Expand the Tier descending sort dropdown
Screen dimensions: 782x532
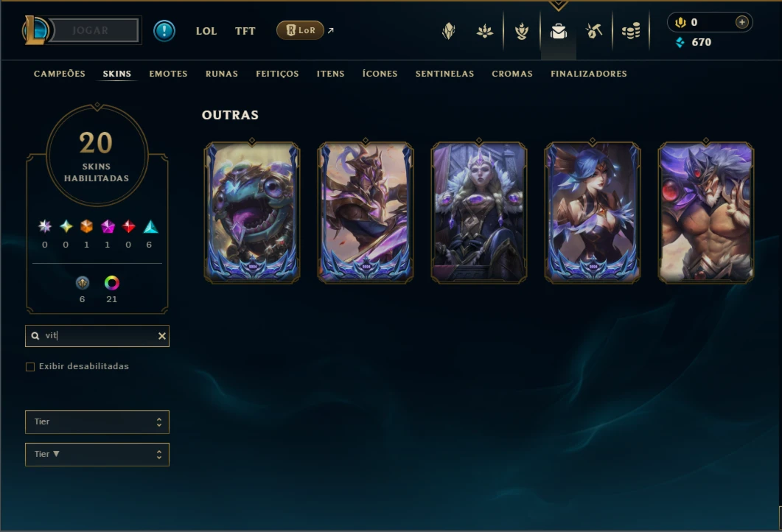click(97, 454)
